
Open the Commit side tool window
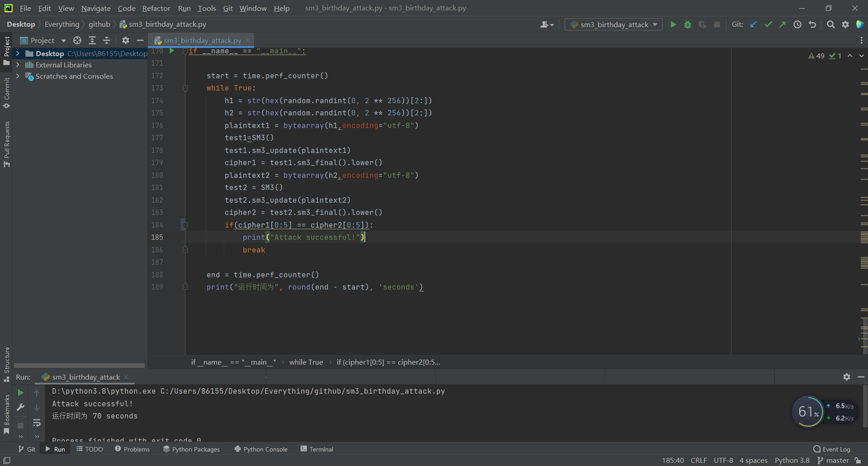(x=6, y=93)
